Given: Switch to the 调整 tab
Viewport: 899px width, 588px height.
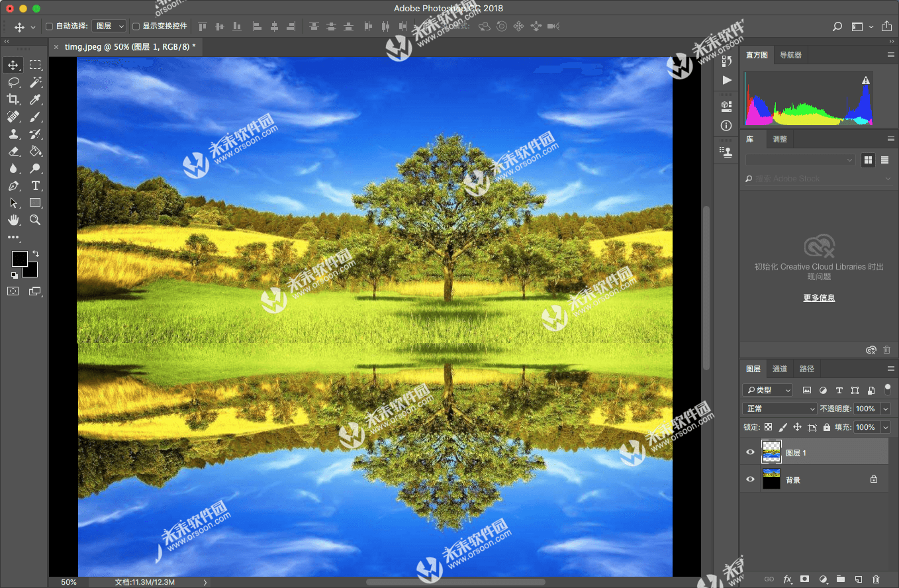Looking at the screenshot, I should pos(780,139).
